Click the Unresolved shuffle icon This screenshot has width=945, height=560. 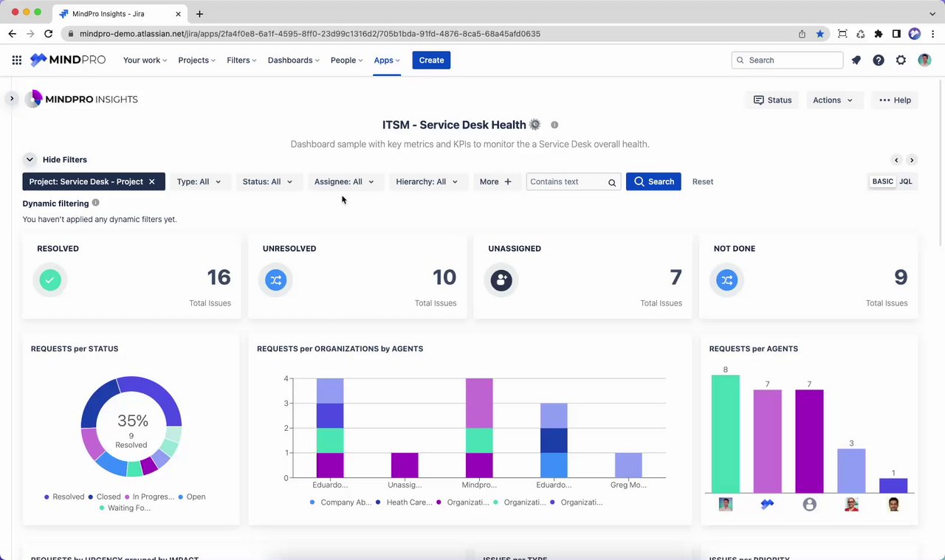coord(276,280)
